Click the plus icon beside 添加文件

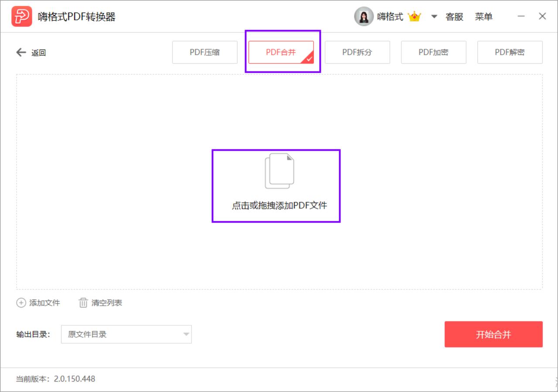[21, 303]
